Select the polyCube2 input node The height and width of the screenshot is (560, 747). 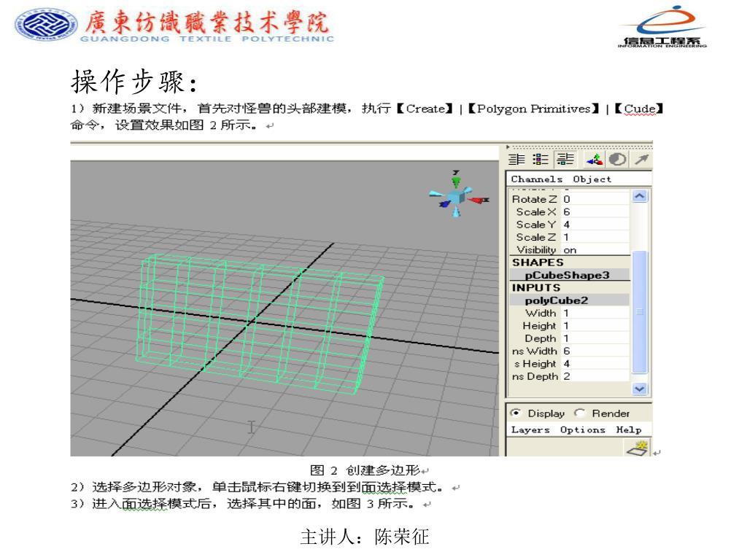coord(569,300)
